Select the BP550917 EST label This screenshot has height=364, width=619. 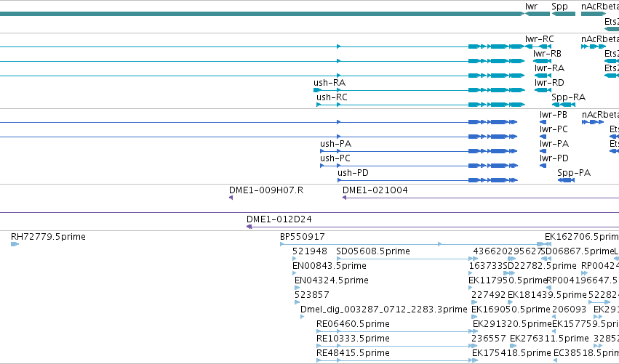point(302,237)
